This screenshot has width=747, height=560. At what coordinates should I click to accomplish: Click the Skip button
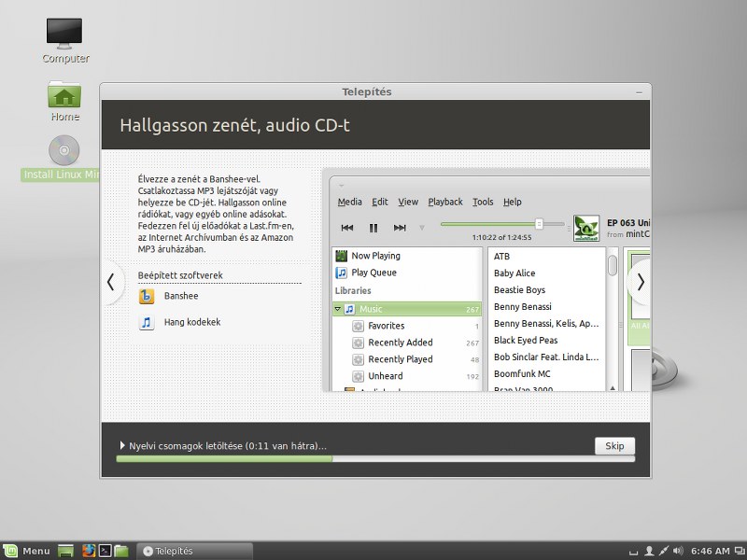click(x=614, y=446)
